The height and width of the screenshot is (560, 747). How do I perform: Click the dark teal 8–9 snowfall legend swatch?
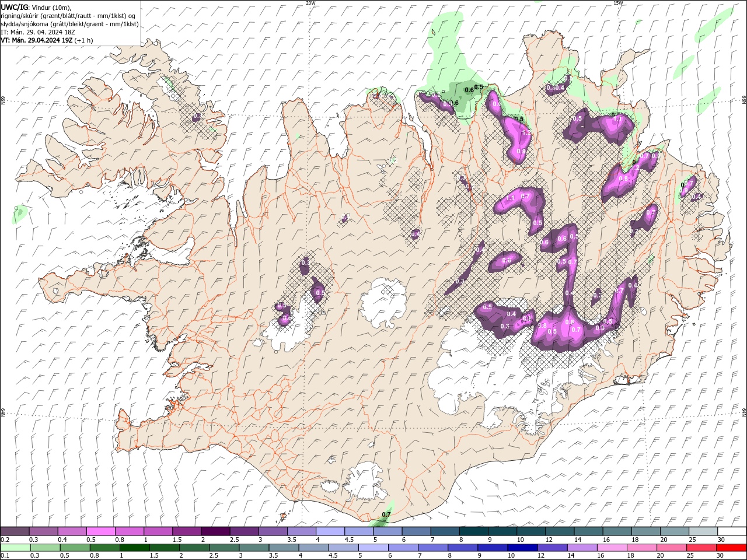pyautogui.click(x=473, y=531)
